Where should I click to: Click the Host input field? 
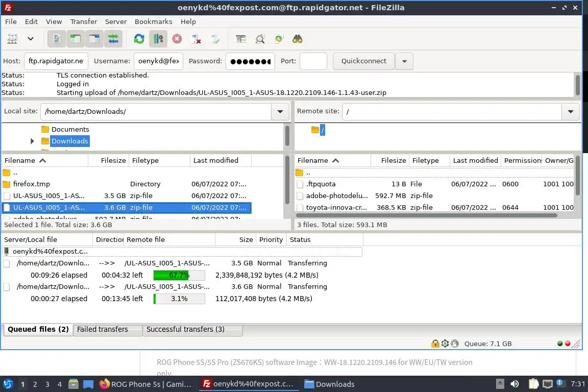[x=56, y=61]
